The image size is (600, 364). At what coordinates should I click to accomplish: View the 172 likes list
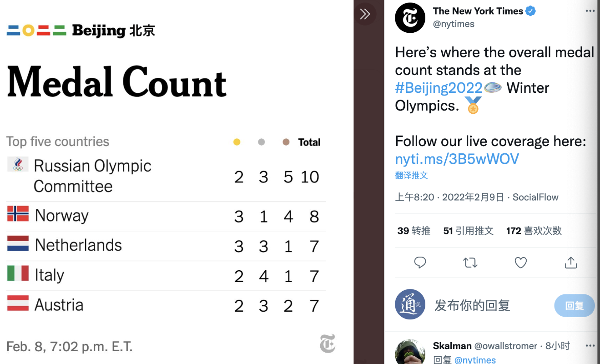[x=534, y=231]
